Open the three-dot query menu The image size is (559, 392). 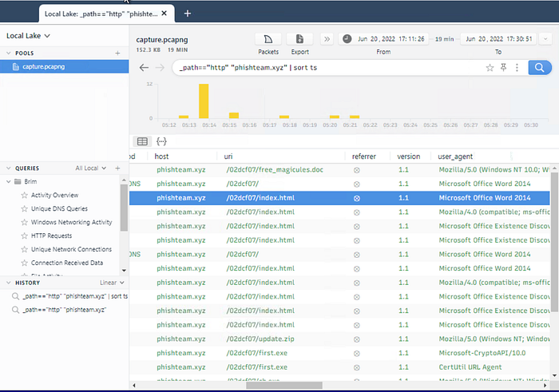point(517,67)
